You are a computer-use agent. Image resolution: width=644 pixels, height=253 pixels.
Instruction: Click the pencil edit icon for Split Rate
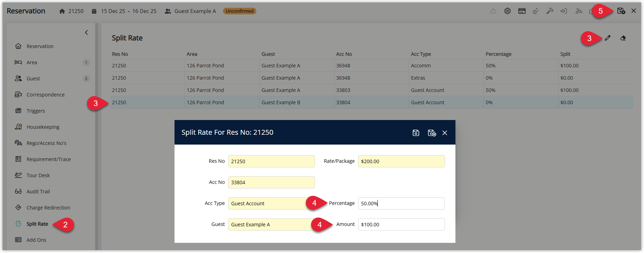tap(608, 38)
